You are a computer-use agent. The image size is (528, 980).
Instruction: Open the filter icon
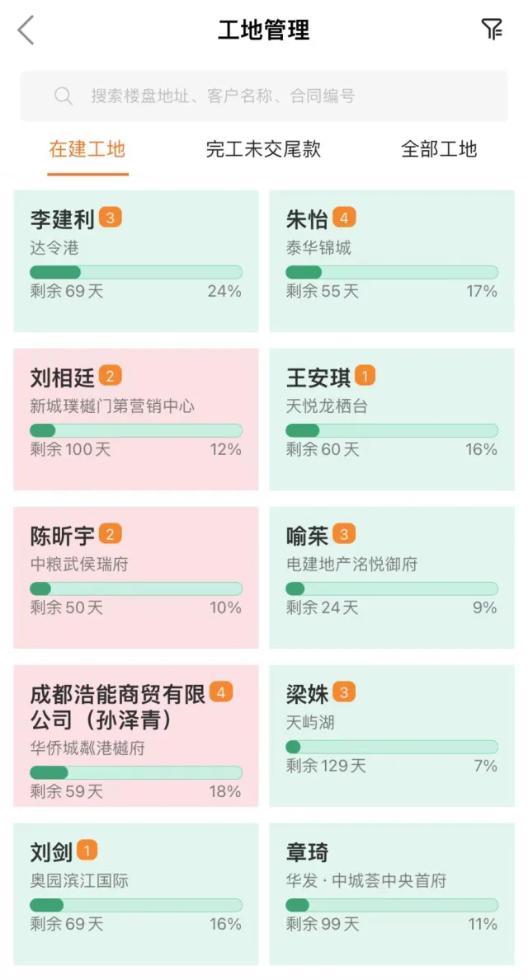(x=492, y=30)
